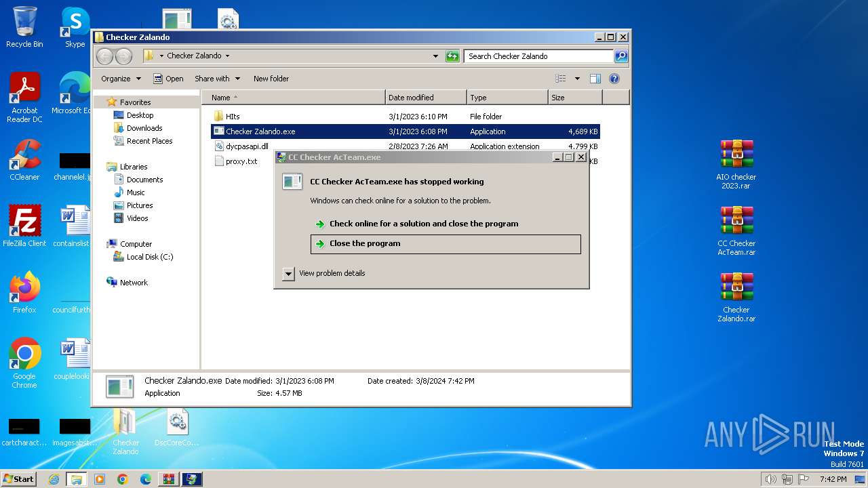The height and width of the screenshot is (488, 868).
Task: Open Internet Explorer from the taskbar
Action: 54,479
